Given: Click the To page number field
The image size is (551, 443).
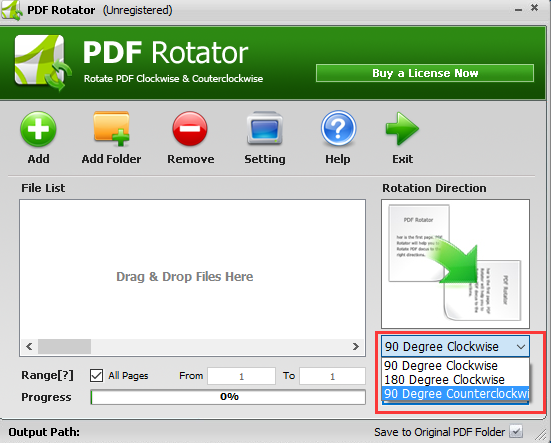Looking at the screenshot, I should pyautogui.click(x=332, y=376).
